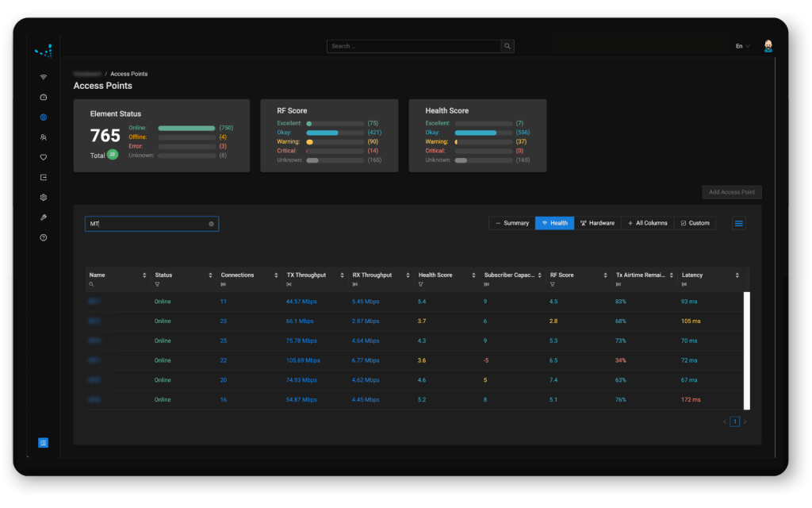Open the dashboard gauge icon in sidebar
The width and height of the screenshot is (812, 508).
(44, 97)
